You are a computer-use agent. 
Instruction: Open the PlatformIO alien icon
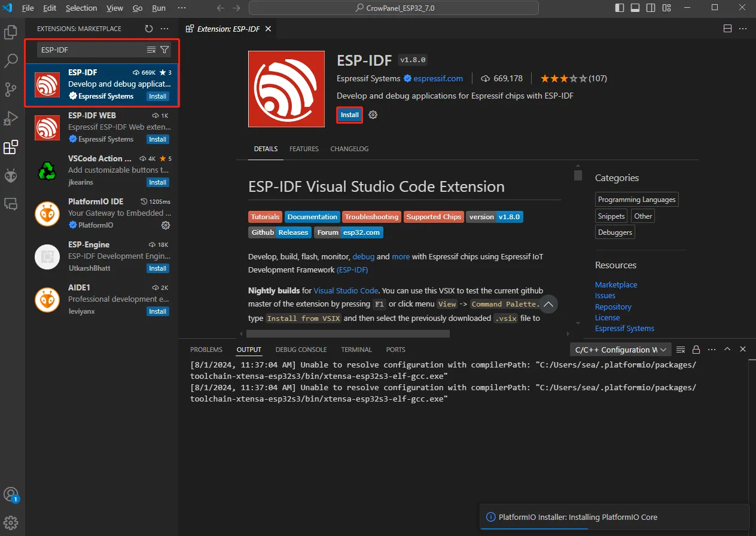[11, 176]
